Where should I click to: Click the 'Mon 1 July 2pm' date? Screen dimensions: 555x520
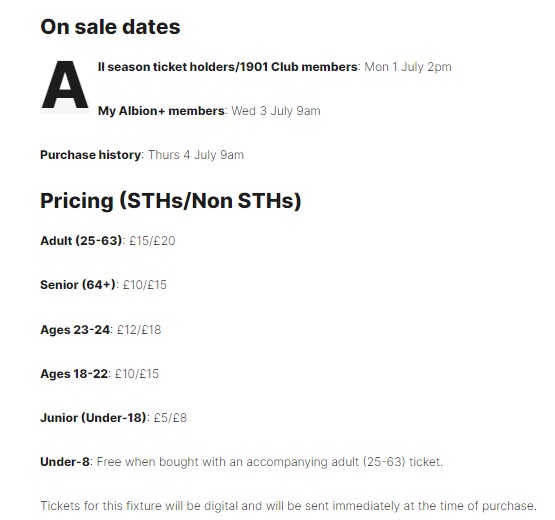[408, 67]
